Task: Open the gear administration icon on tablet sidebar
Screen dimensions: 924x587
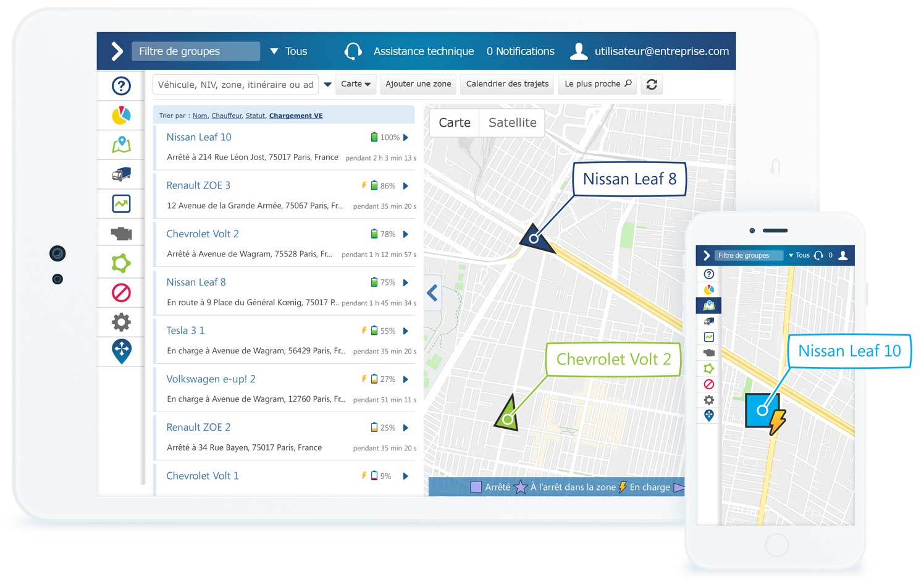Action: click(121, 322)
